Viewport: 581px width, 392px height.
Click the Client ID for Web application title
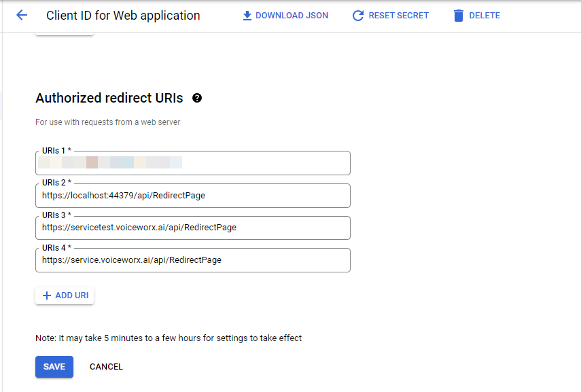[x=123, y=15]
